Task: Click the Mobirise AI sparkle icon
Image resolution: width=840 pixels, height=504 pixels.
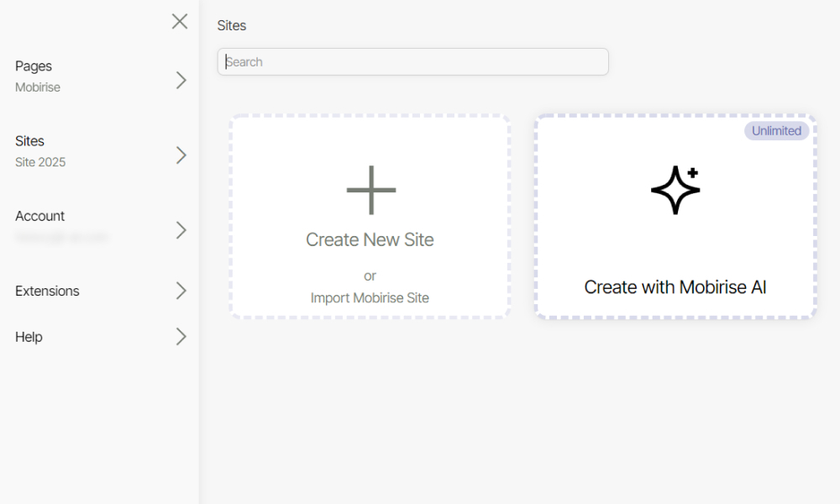Action: [x=675, y=190]
